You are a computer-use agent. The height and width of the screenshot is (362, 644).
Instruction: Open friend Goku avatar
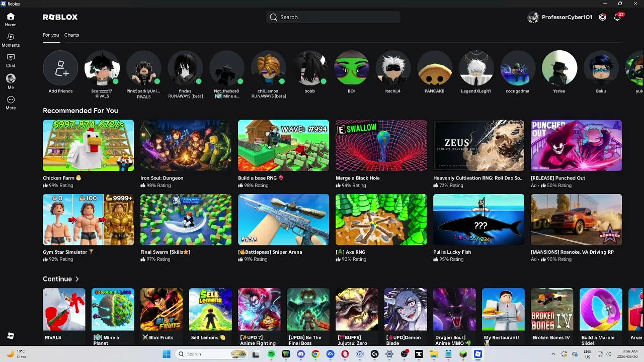pyautogui.click(x=601, y=68)
